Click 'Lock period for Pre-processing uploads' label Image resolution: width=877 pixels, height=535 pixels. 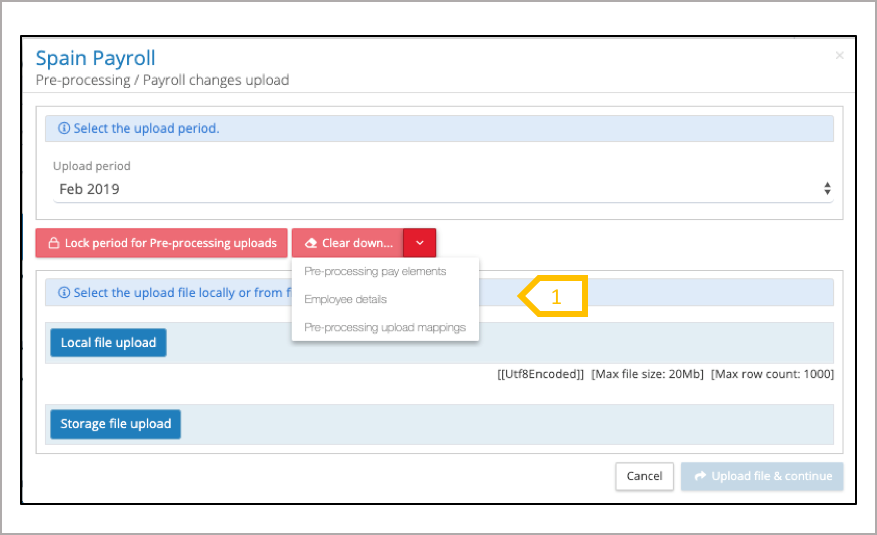170,243
